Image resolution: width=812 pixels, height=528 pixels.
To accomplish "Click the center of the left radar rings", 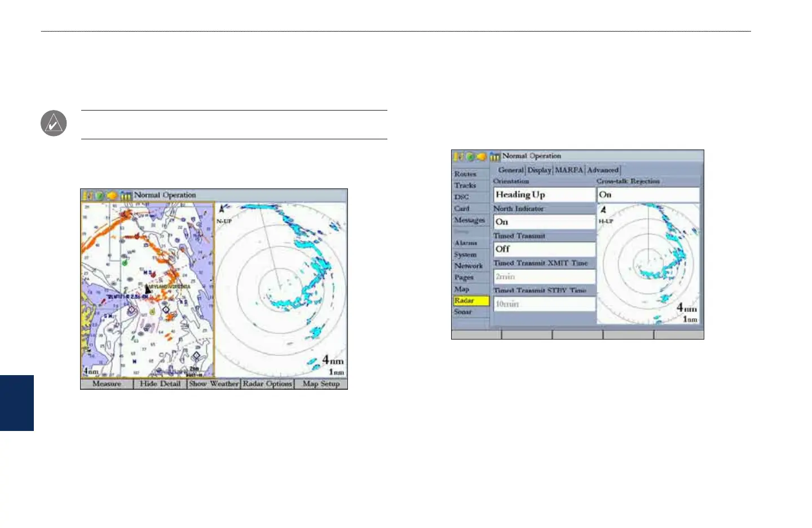I will pyautogui.click(x=281, y=290).
